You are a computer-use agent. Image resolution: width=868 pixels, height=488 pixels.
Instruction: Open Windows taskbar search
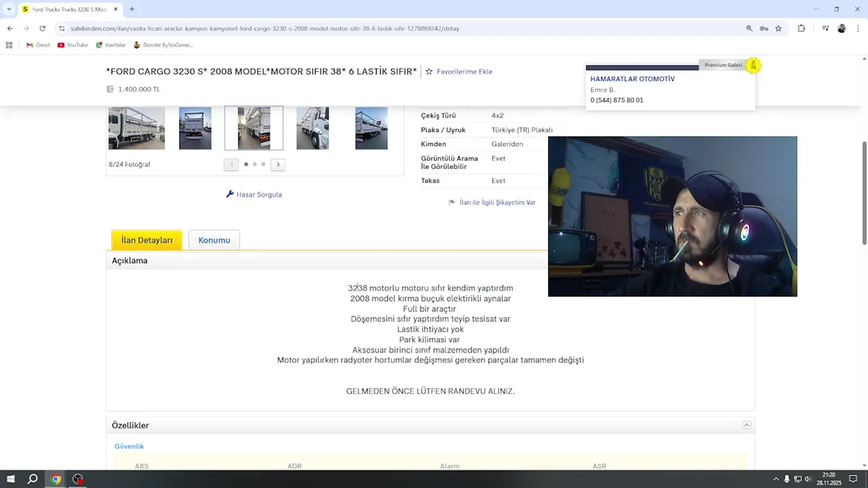click(33, 479)
